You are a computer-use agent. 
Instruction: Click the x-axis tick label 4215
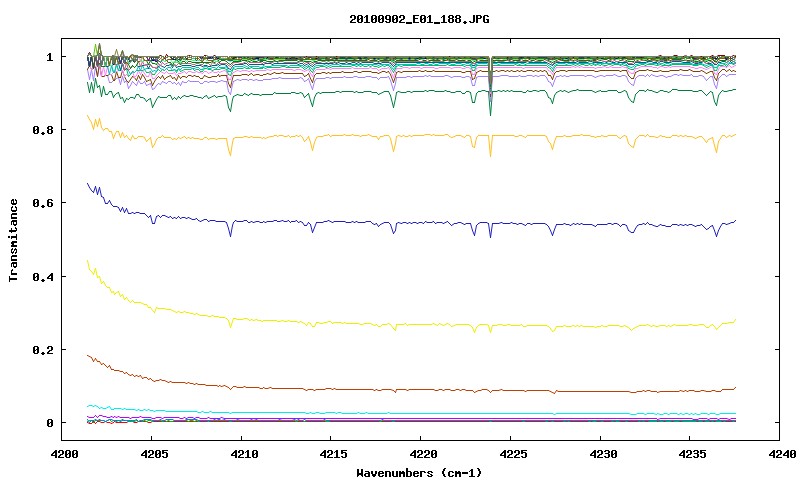pos(334,453)
